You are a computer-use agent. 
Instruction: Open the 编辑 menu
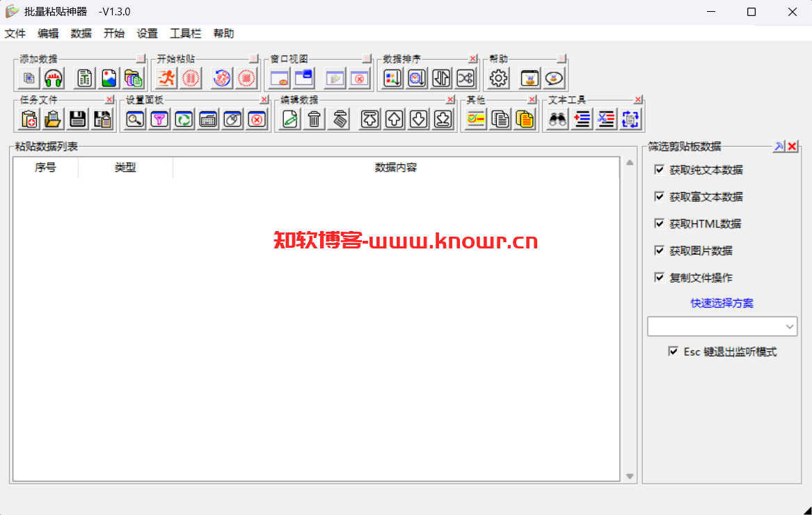pos(48,33)
